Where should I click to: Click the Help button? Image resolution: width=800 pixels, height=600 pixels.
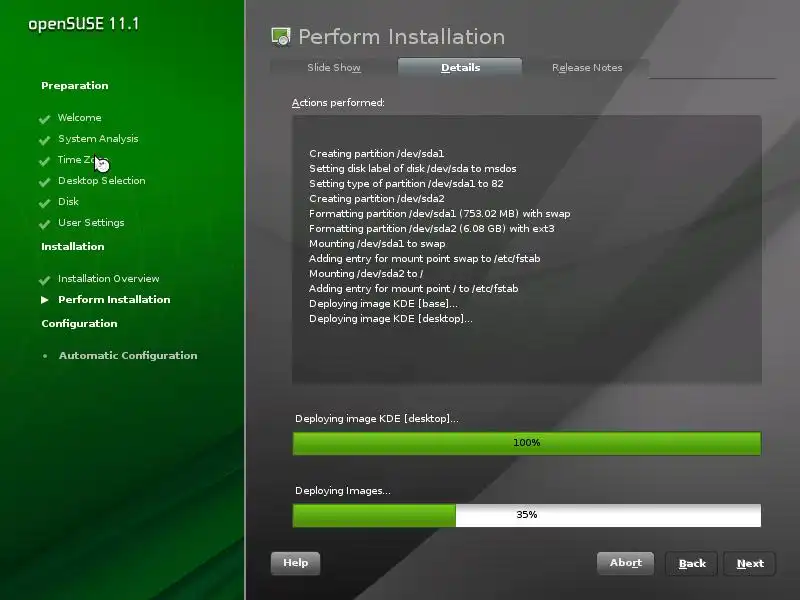click(295, 563)
